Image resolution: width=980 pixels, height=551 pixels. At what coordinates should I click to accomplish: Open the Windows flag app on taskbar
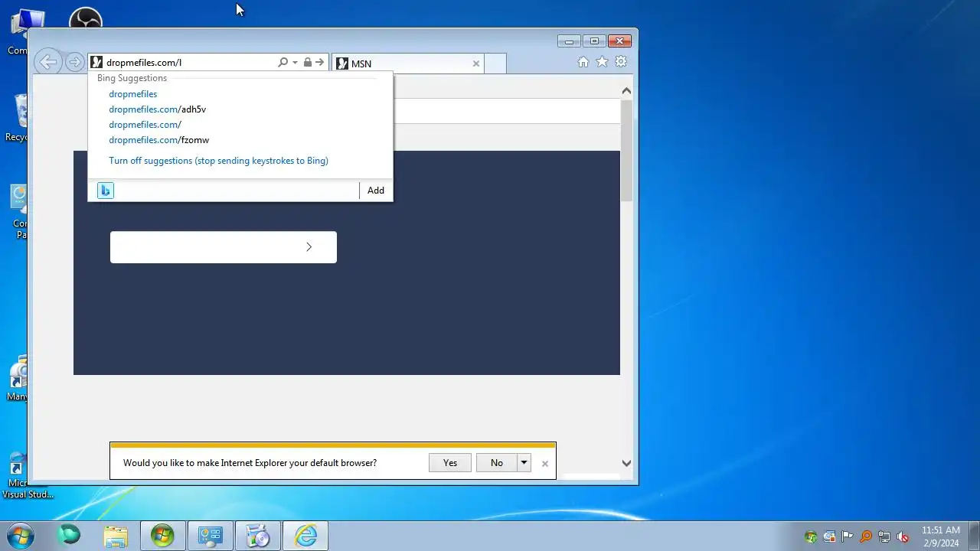[162, 536]
